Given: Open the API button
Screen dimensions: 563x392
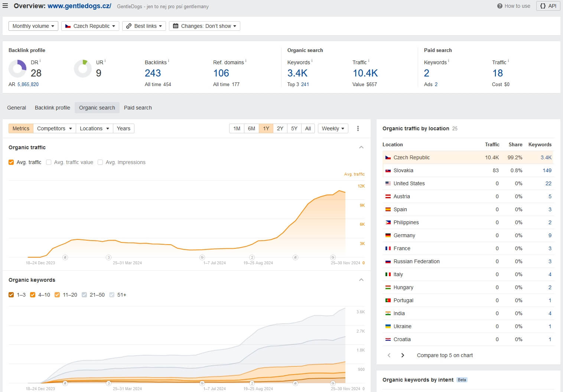Looking at the screenshot, I should 548,6.
